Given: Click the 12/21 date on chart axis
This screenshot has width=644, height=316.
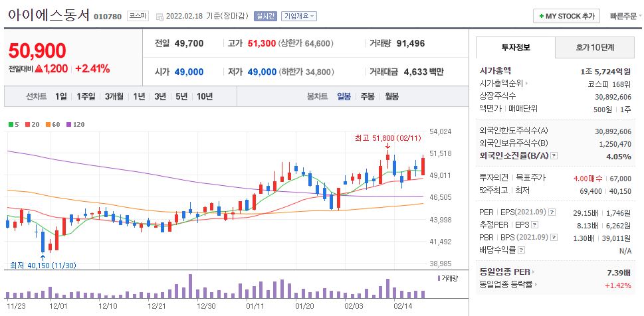Looking at the screenshot, I should [156, 306].
